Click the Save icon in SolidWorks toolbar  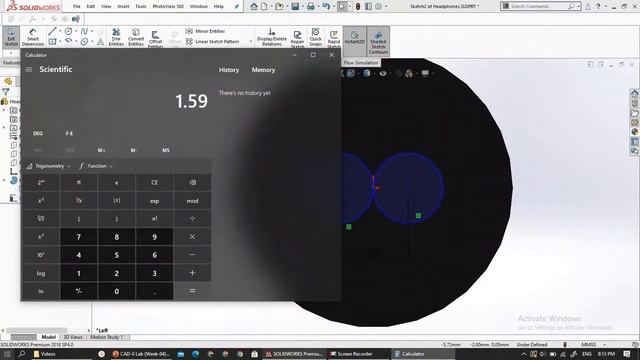pyautogui.click(x=295, y=6)
